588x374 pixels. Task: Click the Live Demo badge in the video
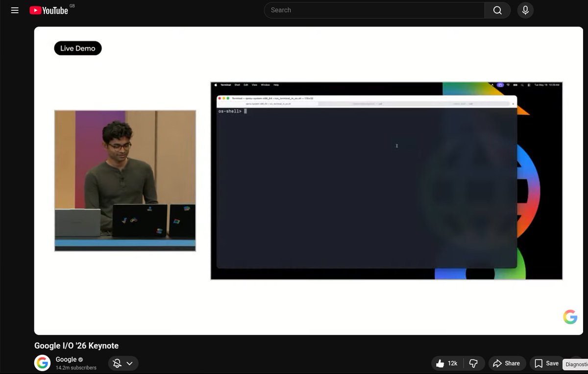tap(78, 48)
